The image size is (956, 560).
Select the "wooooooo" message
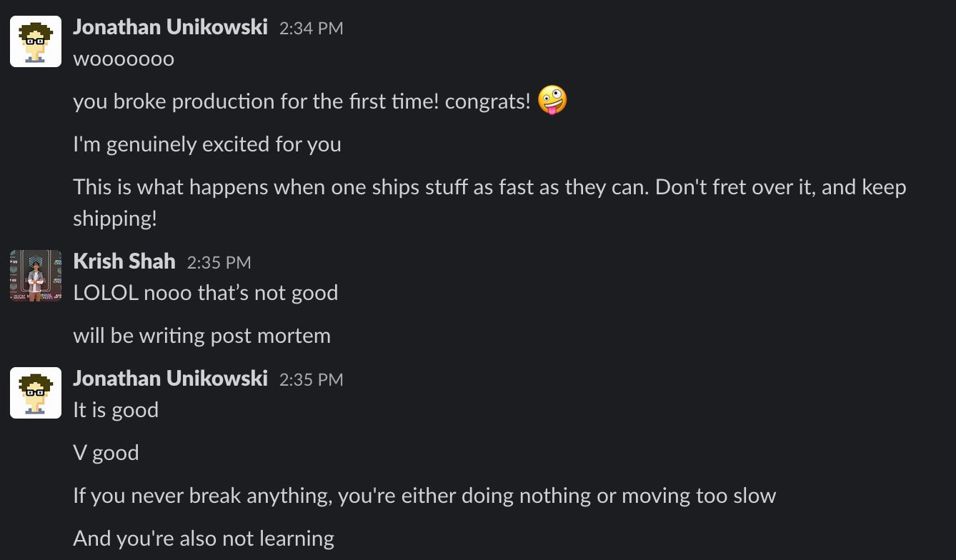pyautogui.click(x=124, y=59)
